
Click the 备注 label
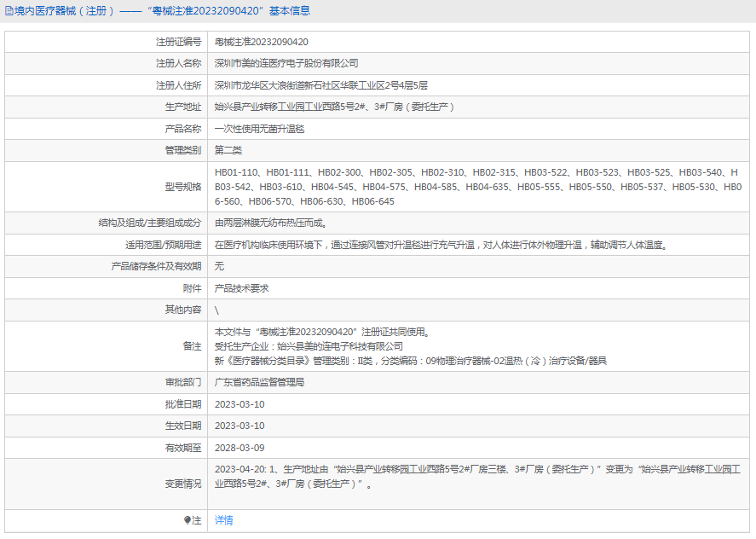(192, 346)
